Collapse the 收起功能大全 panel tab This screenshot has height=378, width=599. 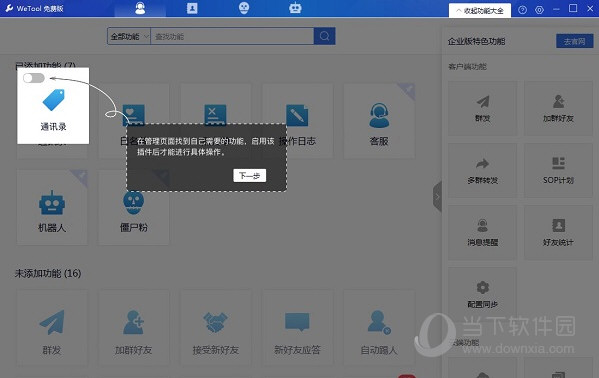click(x=480, y=11)
